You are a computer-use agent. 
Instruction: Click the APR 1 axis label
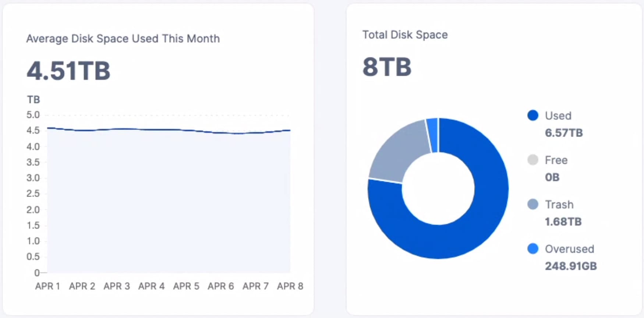[47, 286]
